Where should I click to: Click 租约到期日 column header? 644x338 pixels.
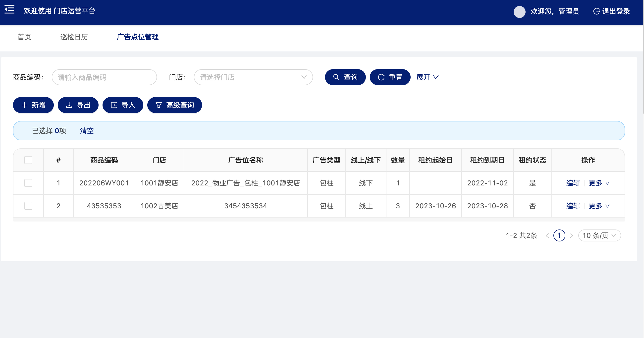click(487, 160)
